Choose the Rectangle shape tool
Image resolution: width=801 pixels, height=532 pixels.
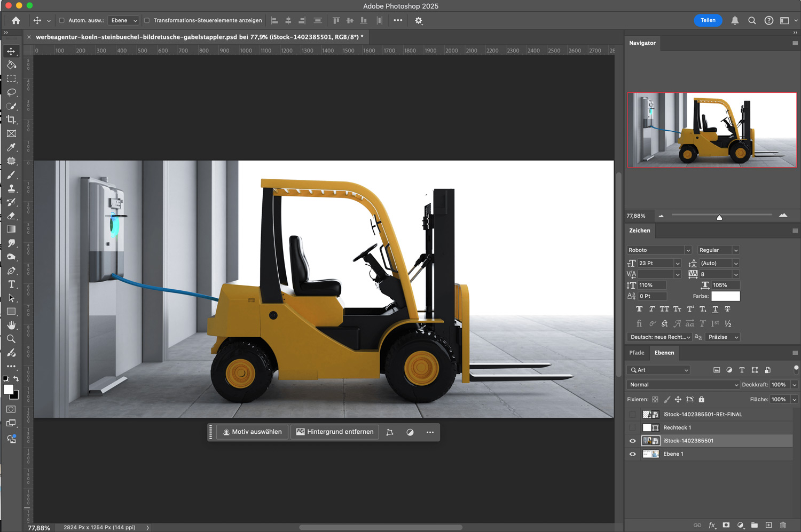point(11,312)
